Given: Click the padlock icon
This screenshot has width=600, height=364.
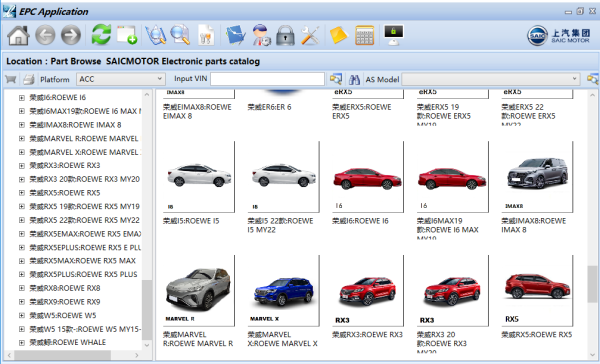Looking at the screenshot, I should point(285,36).
